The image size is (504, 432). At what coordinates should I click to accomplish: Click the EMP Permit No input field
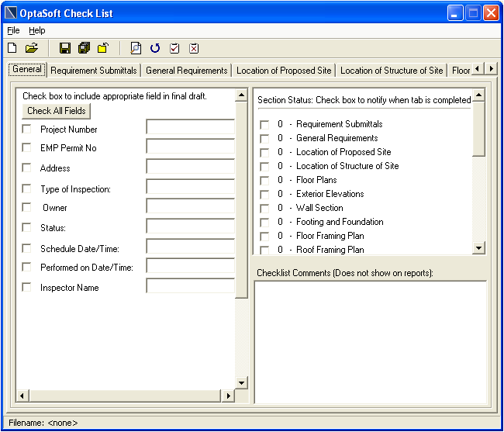pyautogui.click(x=190, y=147)
